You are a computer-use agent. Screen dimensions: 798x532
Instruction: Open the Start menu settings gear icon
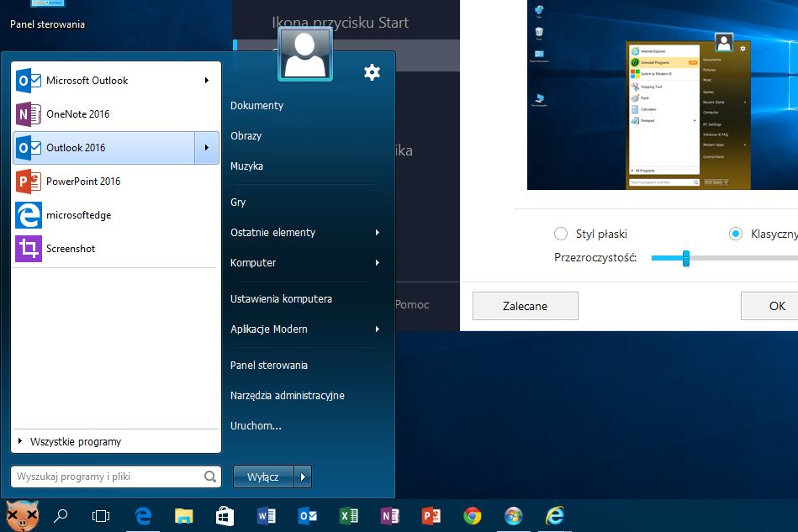click(x=372, y=73)
